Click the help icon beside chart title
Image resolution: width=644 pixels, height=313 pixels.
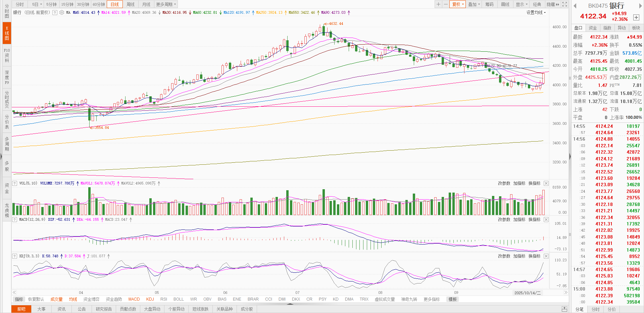coord(55,12)
